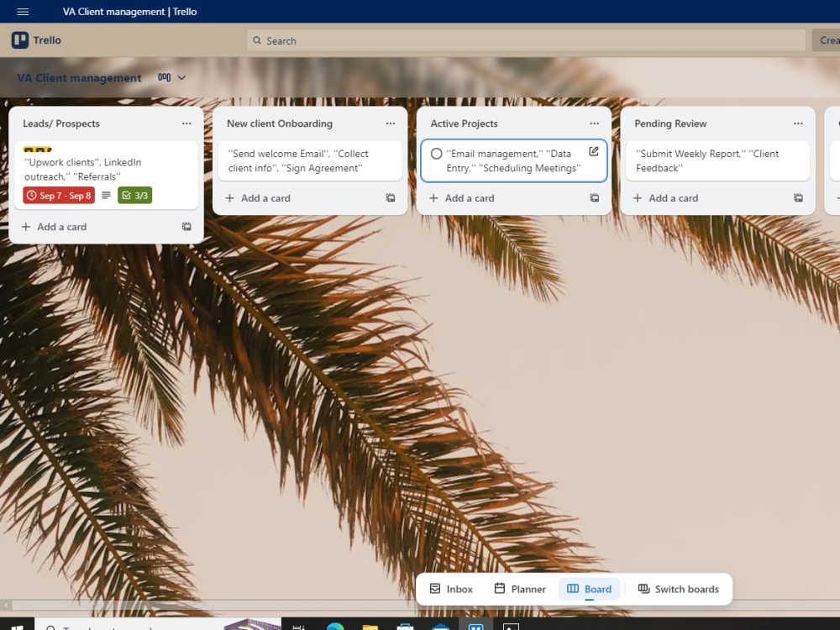This screenshot has width=840, height=630.
Task: Click the magnifier icon in Search bar
Action: click(x=257, y=40)
